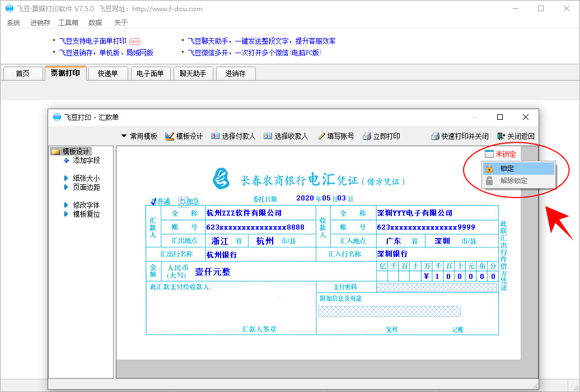This screenshot has height=392, width=580.
Task: Open the 飞豆聊天助手 link
Action: point(261,41)
